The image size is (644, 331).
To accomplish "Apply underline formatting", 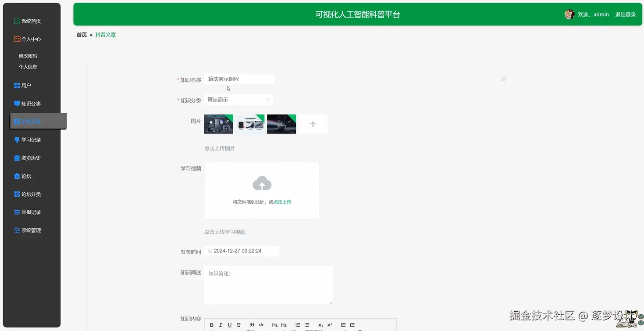I will [x=229, y=325].
